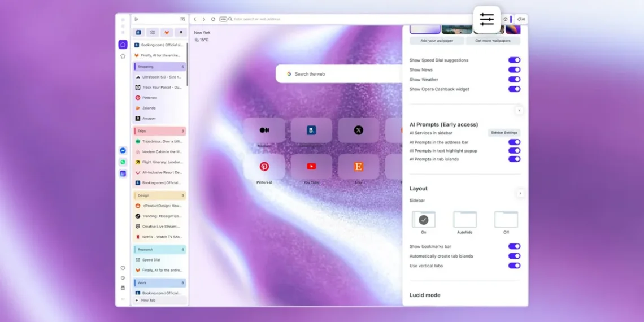Image resolution: width=644 pixels, height=322 pixels.
Task: Toggle Use vertical tabs
Action: 514,266
